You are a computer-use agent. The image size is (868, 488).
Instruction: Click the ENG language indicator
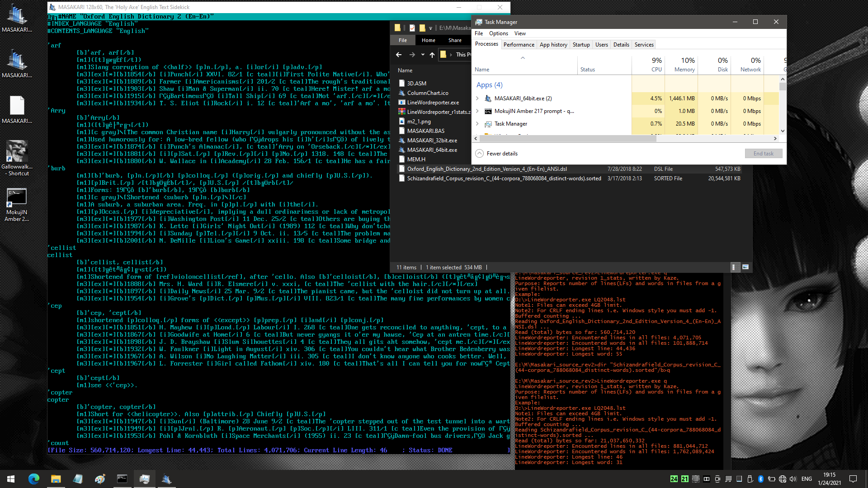[x=807, y=479]
